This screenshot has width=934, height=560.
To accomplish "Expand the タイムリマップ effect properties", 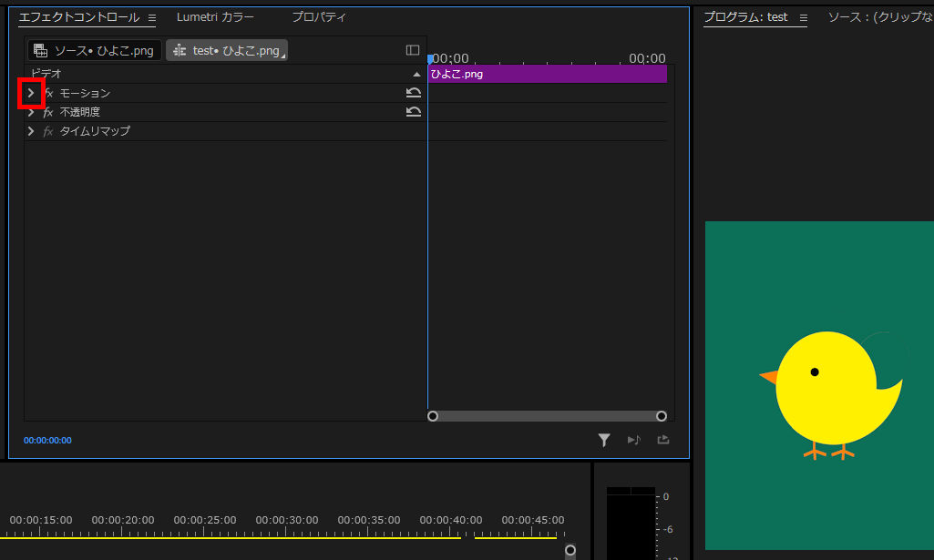I will (x=31, y=131).
